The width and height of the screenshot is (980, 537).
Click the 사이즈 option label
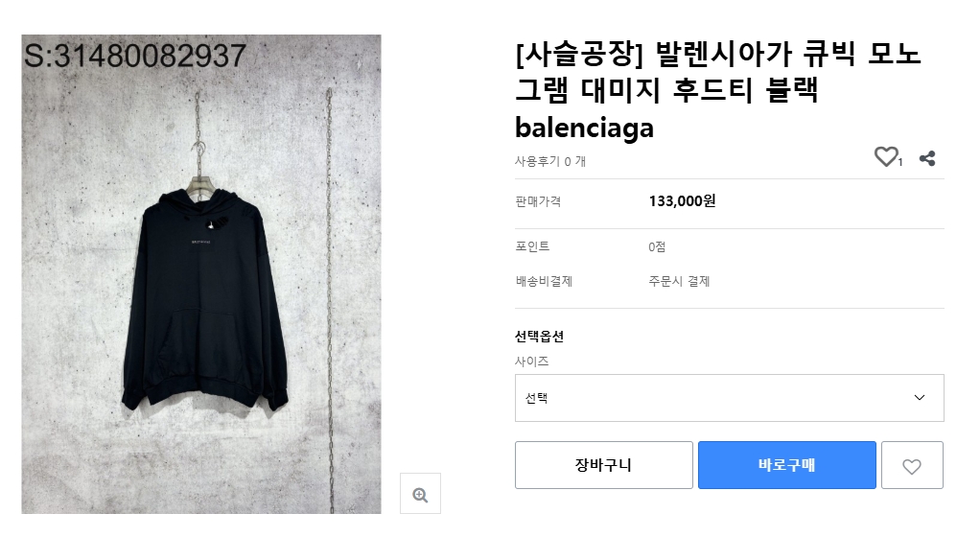pos(532,362)
